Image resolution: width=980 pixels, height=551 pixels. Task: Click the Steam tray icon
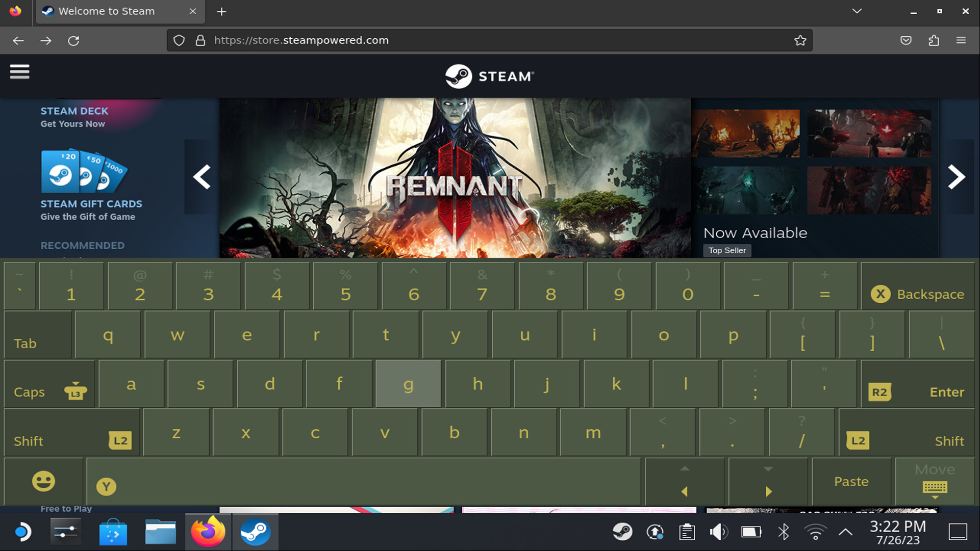pos(622,532)
